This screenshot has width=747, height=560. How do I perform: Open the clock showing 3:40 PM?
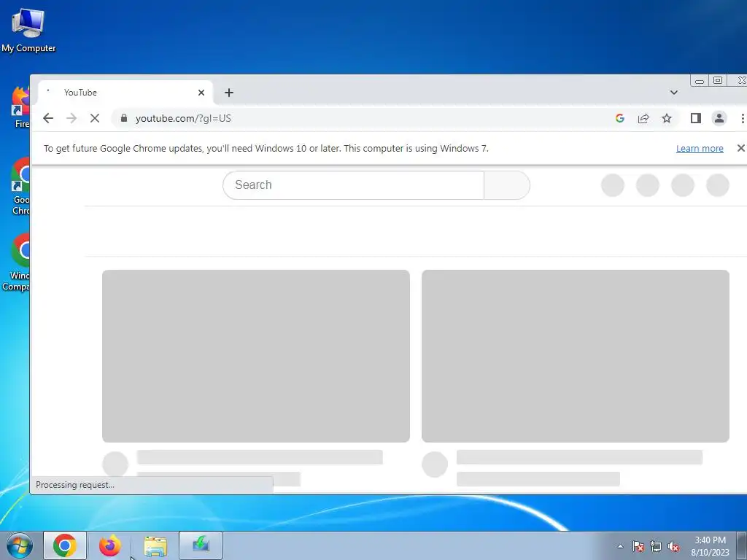pyautogui.click(x=710, y=546)
